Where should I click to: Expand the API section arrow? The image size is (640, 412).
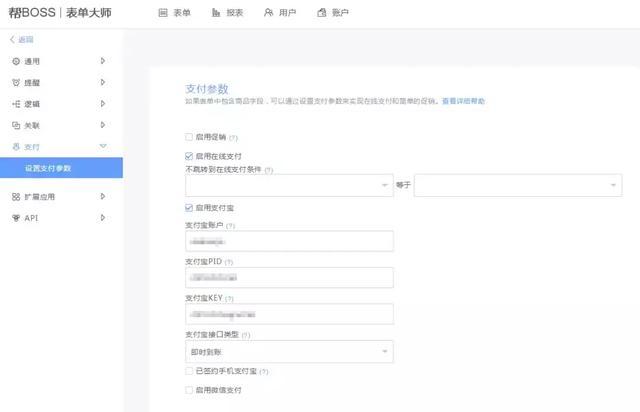[x=103, y=218]
